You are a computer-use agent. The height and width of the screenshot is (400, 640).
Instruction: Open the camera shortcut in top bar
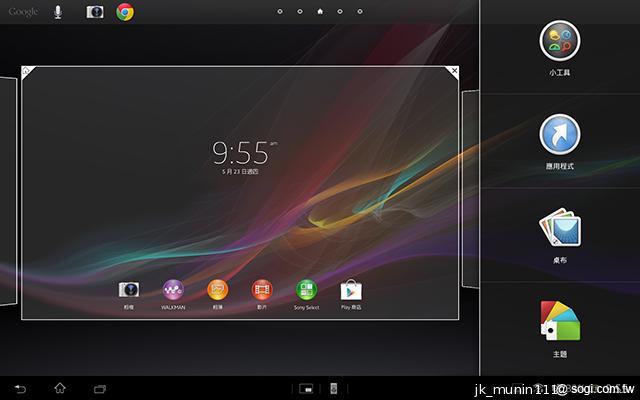[95, 12]
